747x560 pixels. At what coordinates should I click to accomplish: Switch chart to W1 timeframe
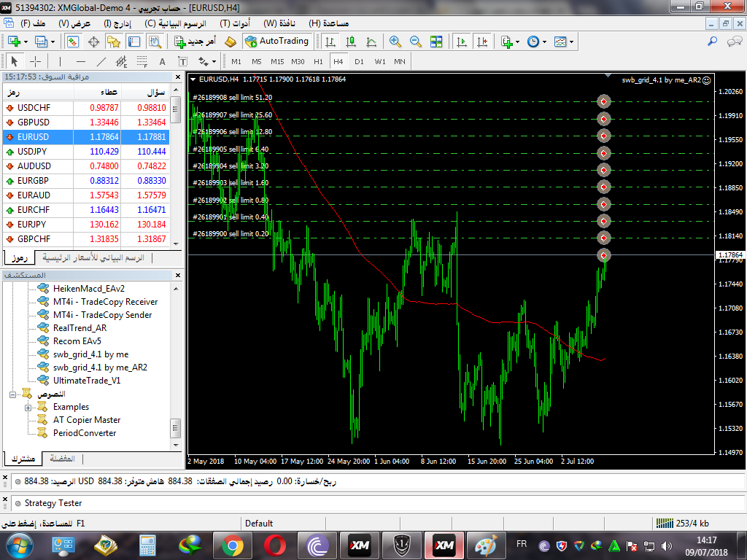click(x=379, y=61)
